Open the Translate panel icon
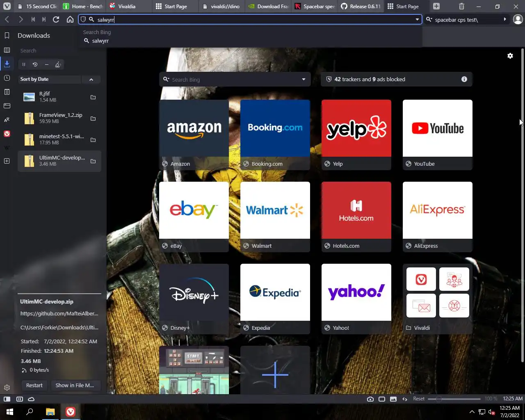Viewport: 525px width, 420px height. (x=7, y=120)
